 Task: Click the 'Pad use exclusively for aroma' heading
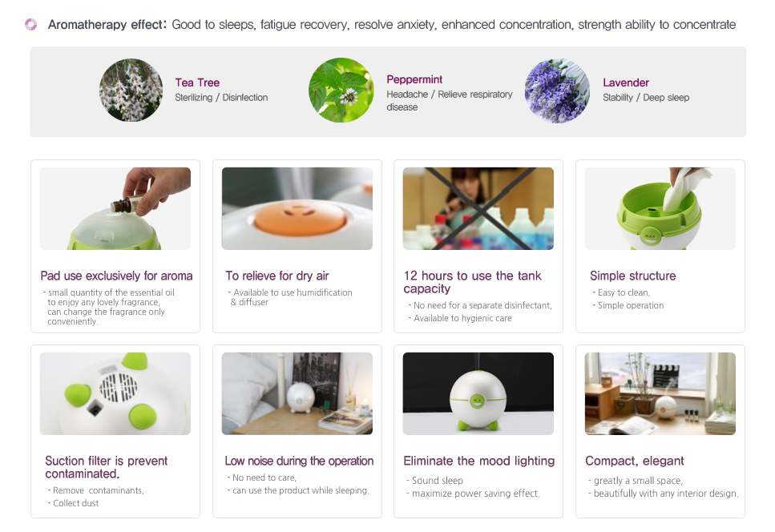point(116,276)
